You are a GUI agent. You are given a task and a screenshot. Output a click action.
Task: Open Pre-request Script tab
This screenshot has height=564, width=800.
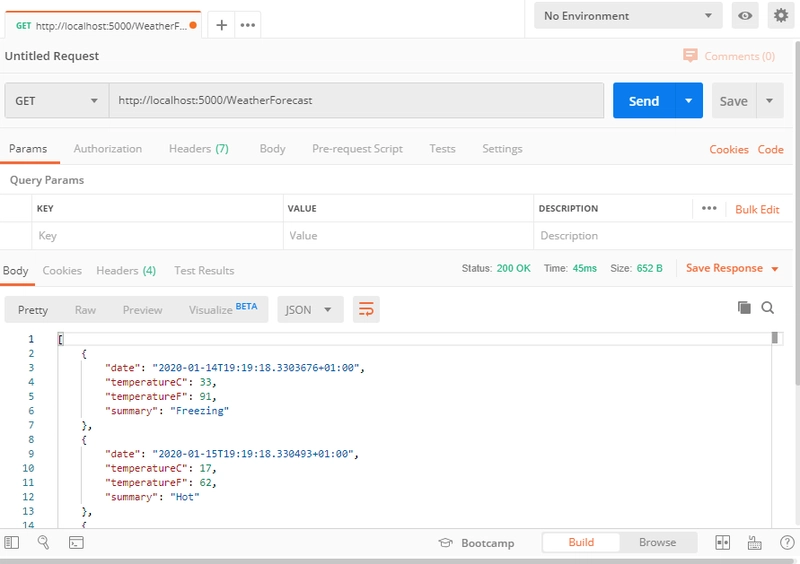[357, 149]
